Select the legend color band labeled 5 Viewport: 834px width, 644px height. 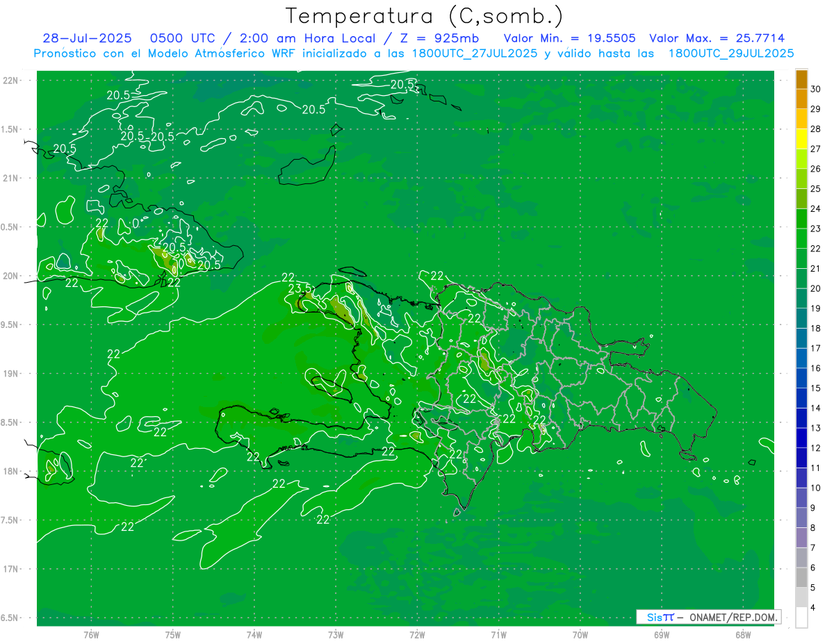coord(801,577)
